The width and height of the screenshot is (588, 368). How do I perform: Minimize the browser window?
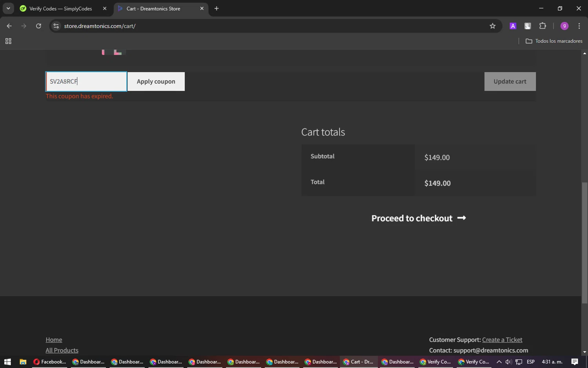541,8
